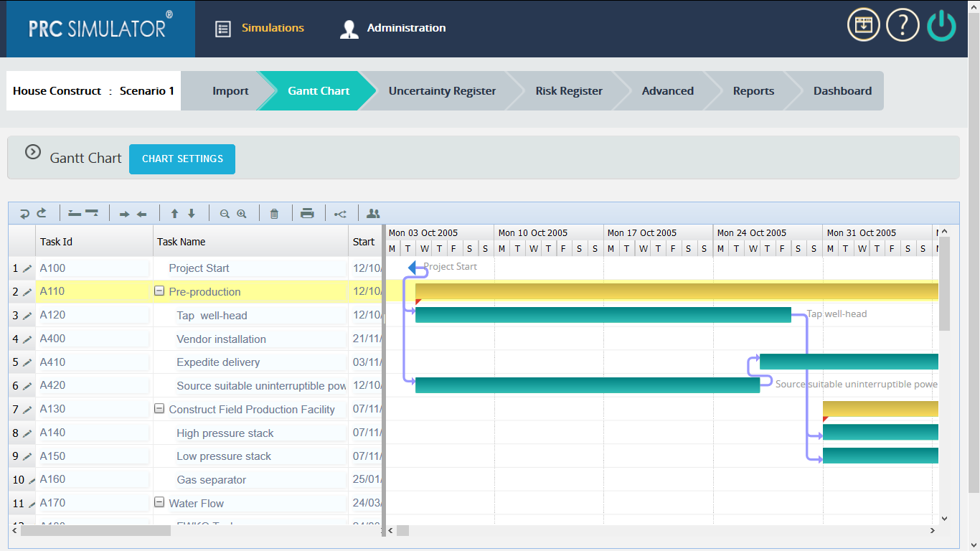This screenshot has width=980, height=551.
Task: Collapse the Water Flow task group
Action: (159, 503)
